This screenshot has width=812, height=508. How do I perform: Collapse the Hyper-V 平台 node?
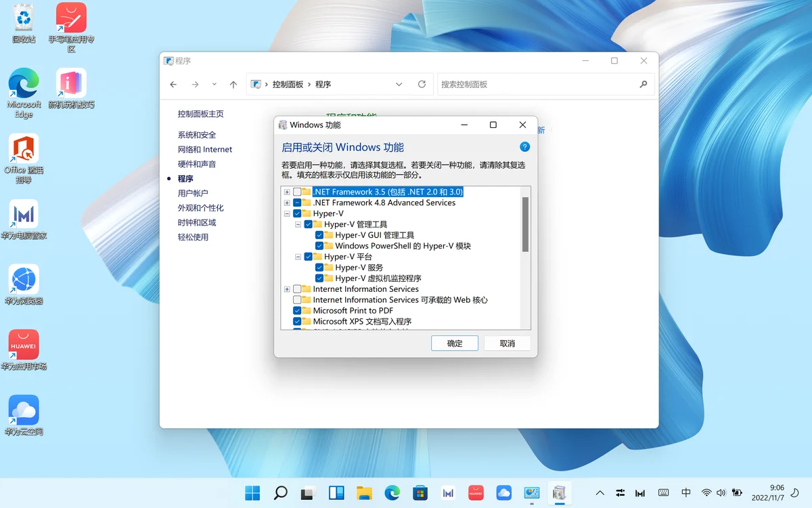[x=298, y=257]
